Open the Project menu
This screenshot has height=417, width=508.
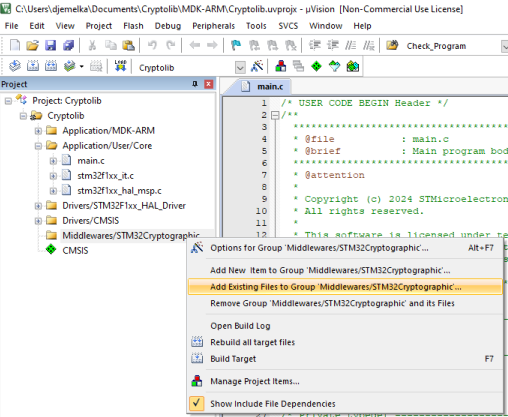(99, 26)
